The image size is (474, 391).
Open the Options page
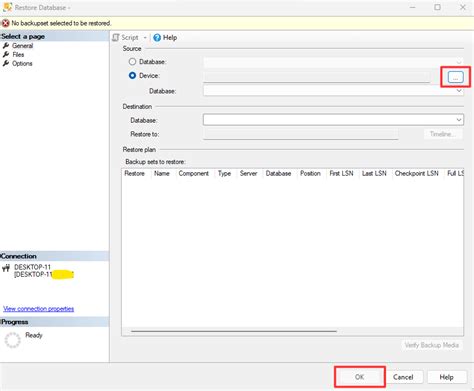tap(22, 63)
